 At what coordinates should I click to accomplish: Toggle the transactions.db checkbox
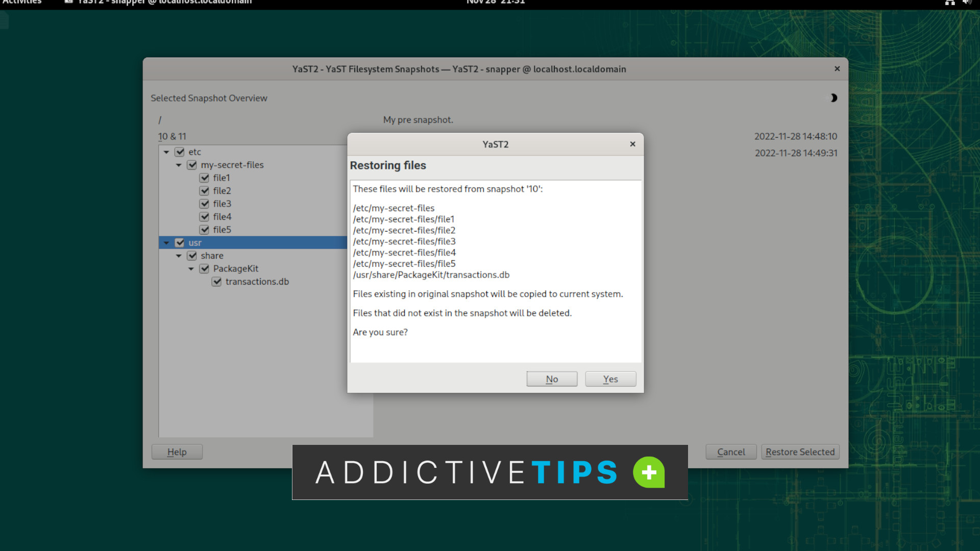tap(217, 282)
